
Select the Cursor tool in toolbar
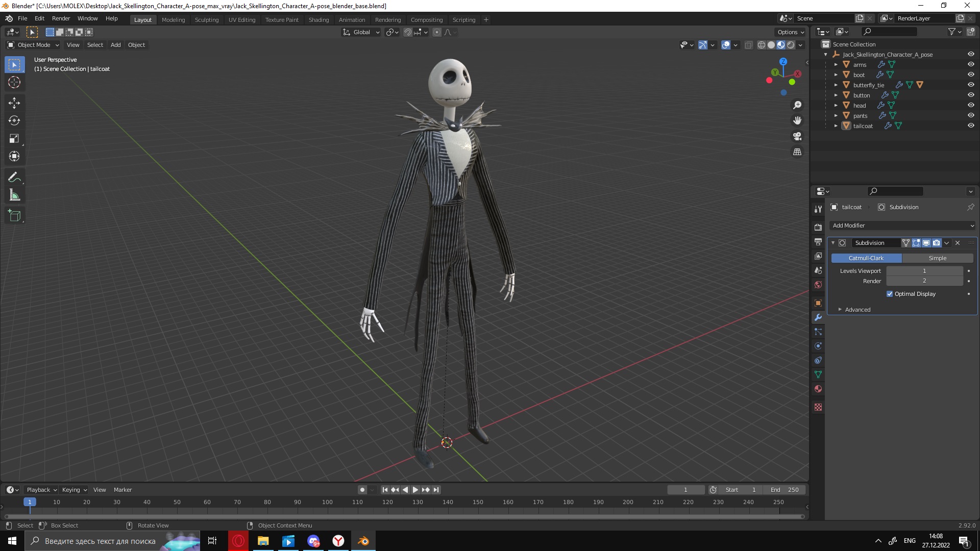(14, 82)
